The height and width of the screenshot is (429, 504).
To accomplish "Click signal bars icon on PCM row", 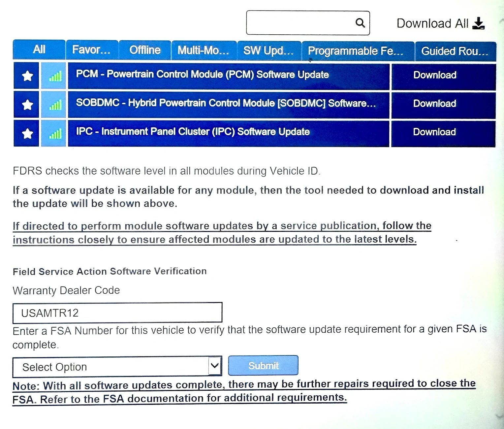I will [x=54, y=76].
